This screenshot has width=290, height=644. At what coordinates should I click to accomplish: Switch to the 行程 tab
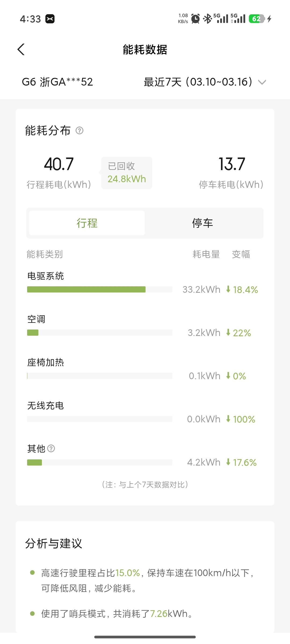tap(87, 223)
